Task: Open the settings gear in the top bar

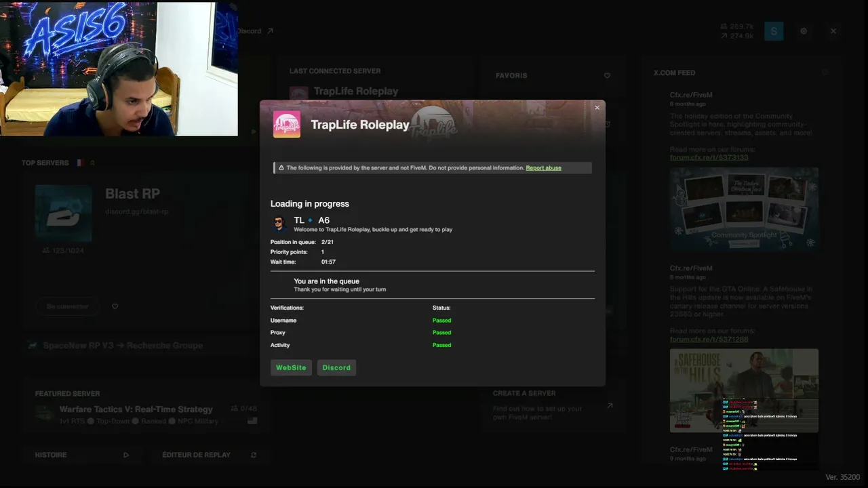Action: (804, 31)
